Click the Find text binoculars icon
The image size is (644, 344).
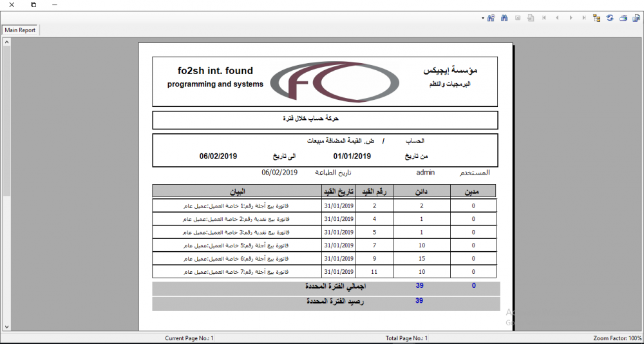[x=504, y=18]
